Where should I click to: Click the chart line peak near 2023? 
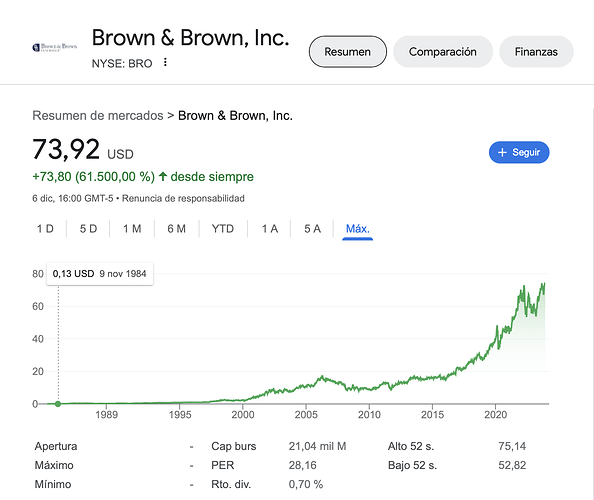point(544,283)
